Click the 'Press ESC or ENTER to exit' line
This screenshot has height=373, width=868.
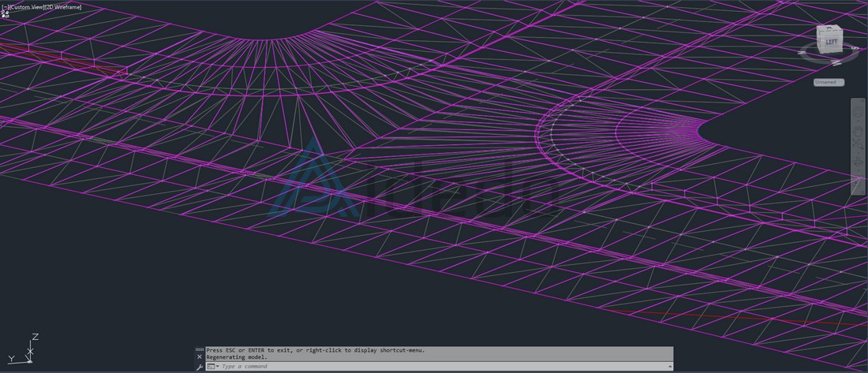tap(316, 350)
